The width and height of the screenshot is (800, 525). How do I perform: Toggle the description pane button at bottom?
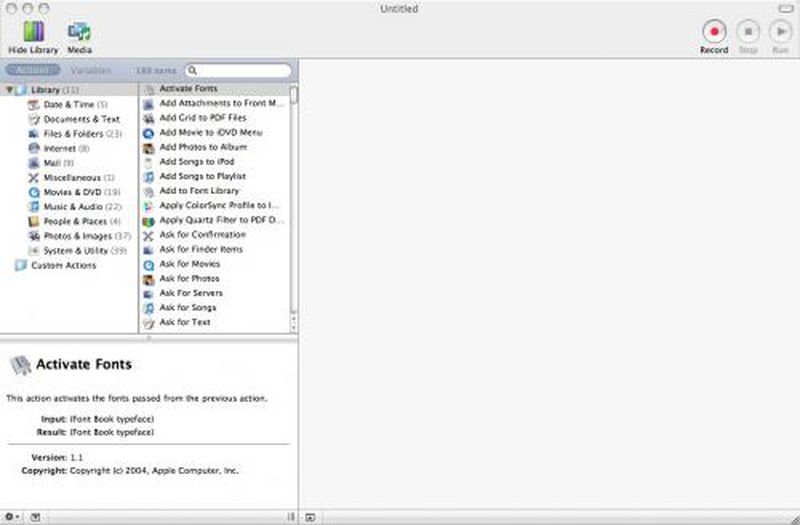click(x=35, y=517)
